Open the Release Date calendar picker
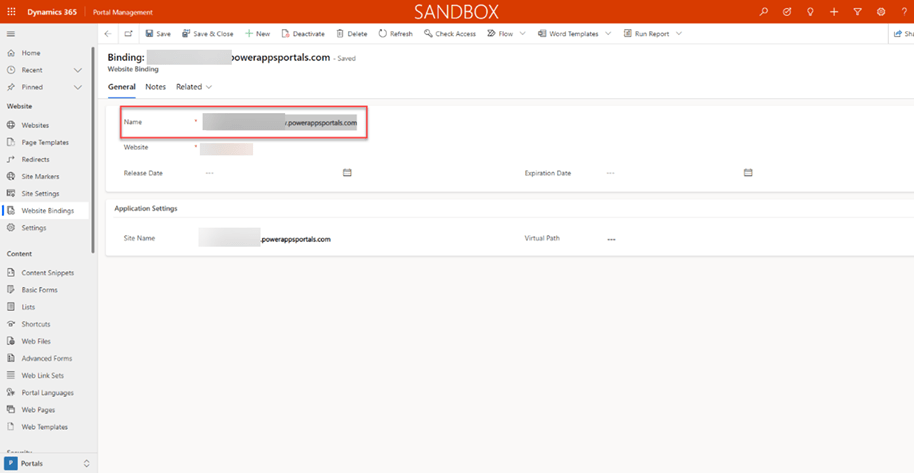 click(347, 173)
